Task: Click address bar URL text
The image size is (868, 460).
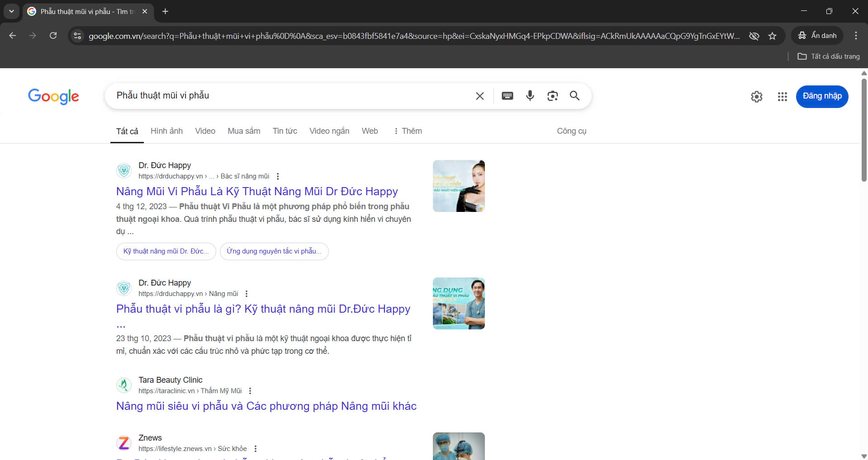Action: click(414, 36)
